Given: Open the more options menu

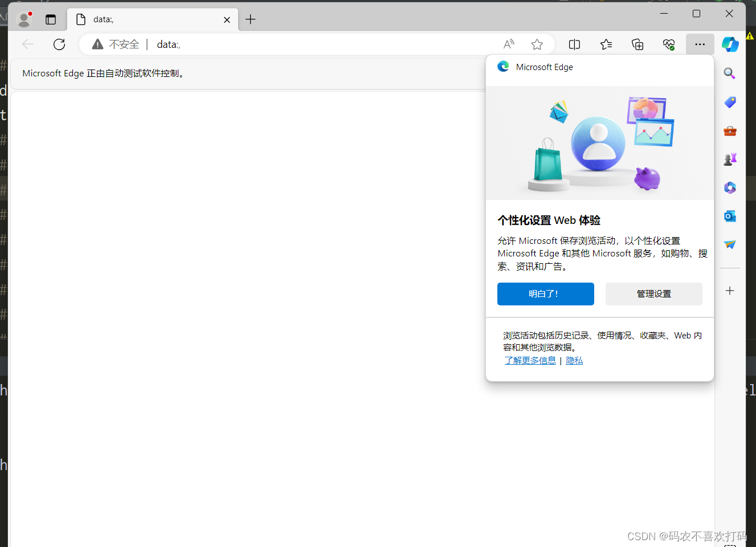Looking at the screenshot, I should [700, 44].
